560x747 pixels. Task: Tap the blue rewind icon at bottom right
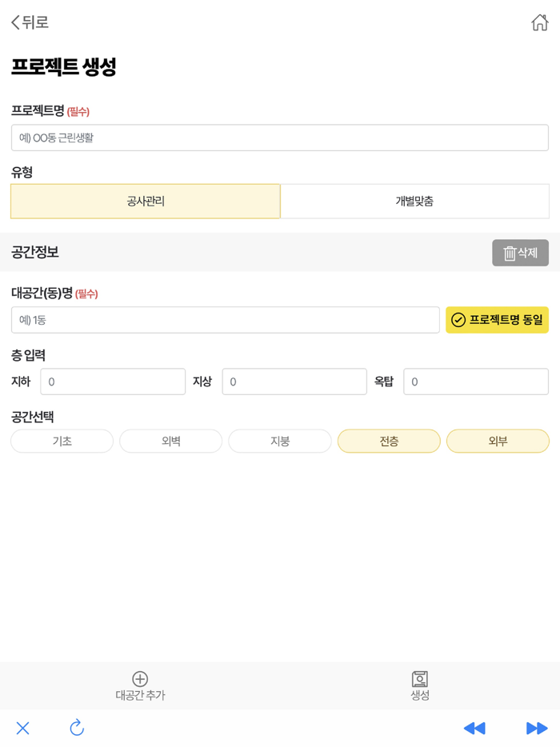click(474, 729)
